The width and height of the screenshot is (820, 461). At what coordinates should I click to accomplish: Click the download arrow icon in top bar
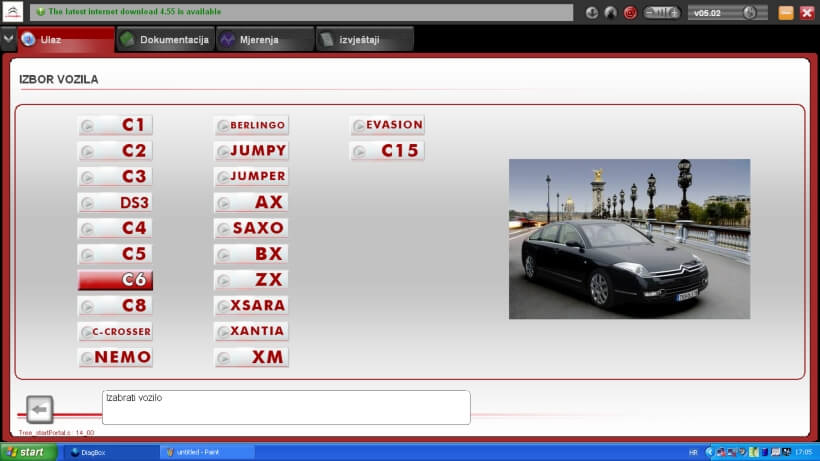(x=591, y=13)
